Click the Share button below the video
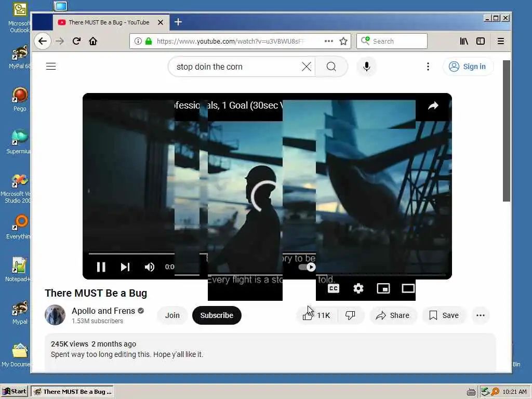This screenshot has height=399, width=532. pos(393,315)
